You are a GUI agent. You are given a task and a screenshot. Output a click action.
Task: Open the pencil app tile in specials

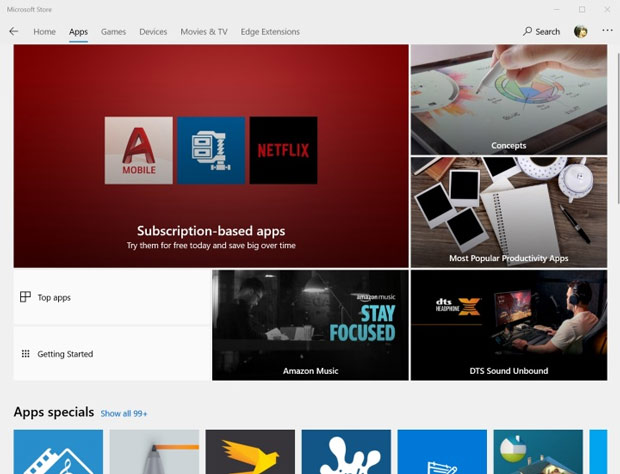(154, 452)
